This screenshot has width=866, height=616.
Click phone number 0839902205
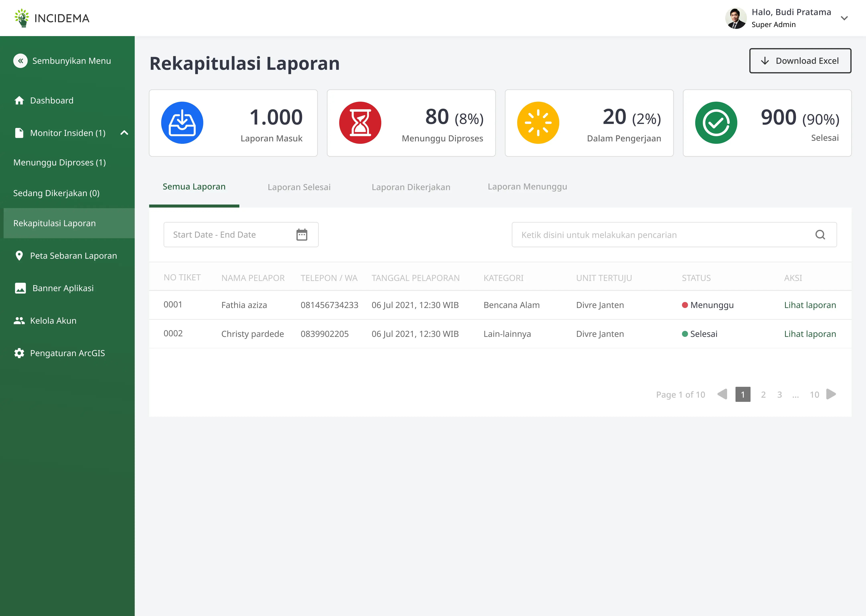[x=325, y=334]
